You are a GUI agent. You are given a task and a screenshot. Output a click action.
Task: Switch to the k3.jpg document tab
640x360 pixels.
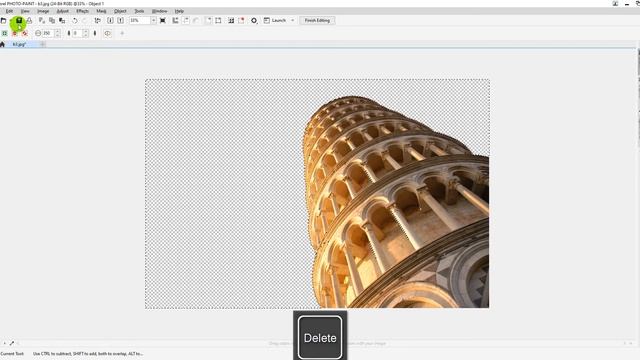[x=19, y=44]
